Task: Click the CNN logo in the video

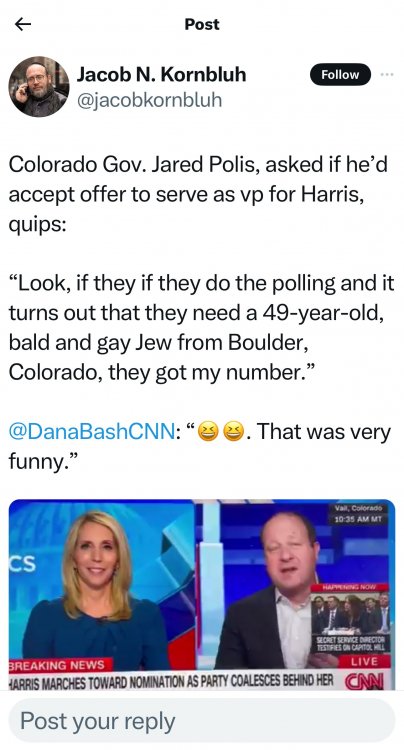Action: (x=363, y=680)
